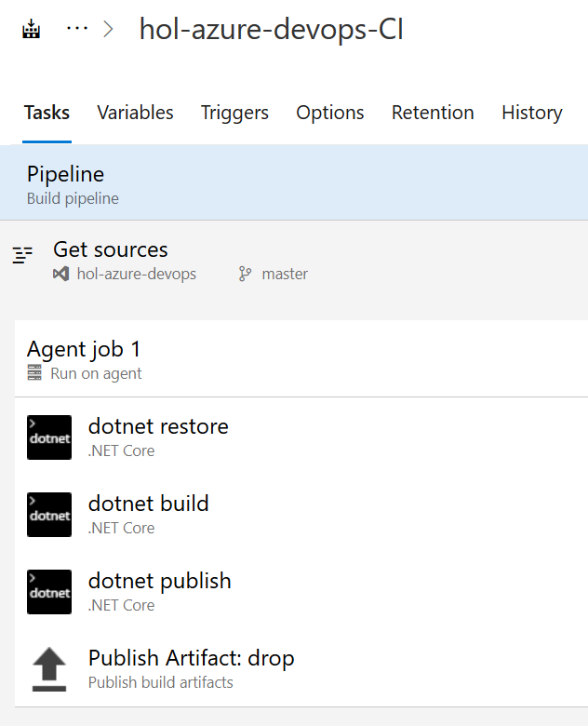Click the breadcrumb chevron separator

click(x=109, y=29)
